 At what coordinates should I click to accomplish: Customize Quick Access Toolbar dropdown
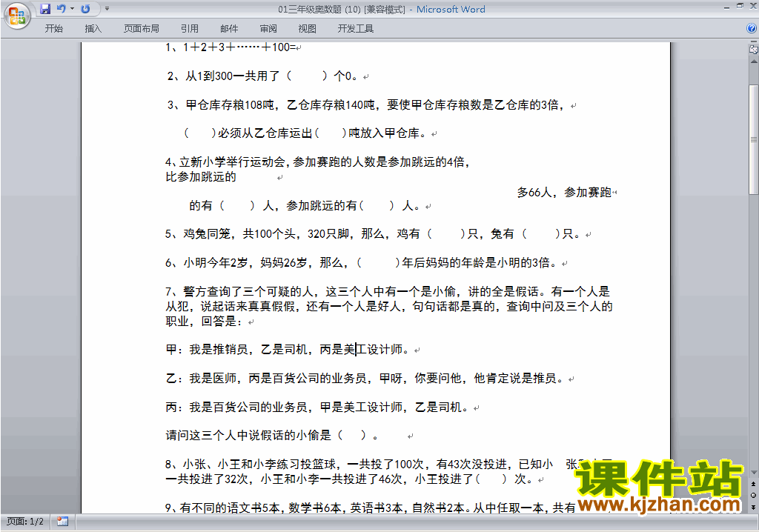tap(107, 9)
